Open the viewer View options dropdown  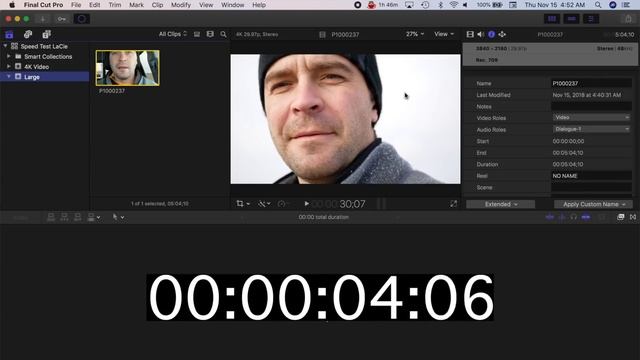coord(444,34)
